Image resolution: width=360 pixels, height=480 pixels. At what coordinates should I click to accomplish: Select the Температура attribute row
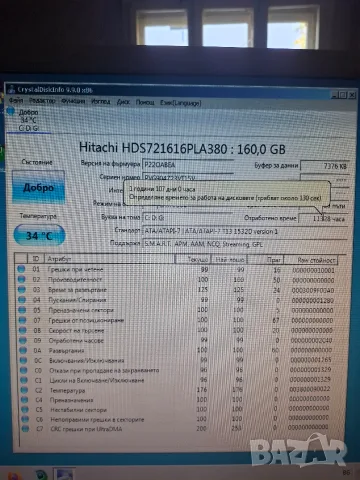pyautogui.click(x=176, y=390)
